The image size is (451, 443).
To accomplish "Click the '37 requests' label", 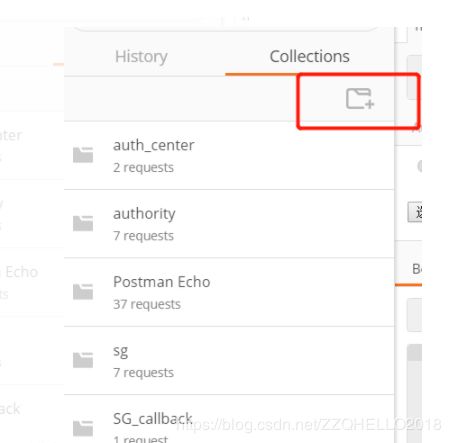I will pos(147,304).
